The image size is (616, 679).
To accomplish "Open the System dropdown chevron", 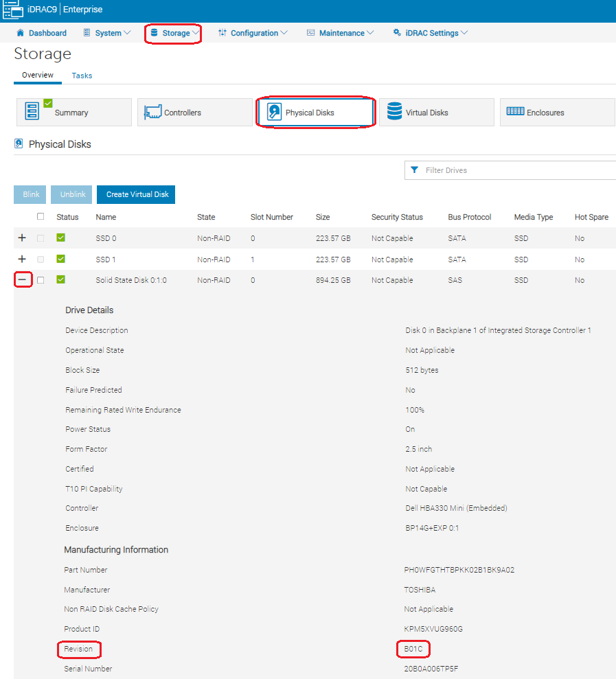I will point(127,33).
